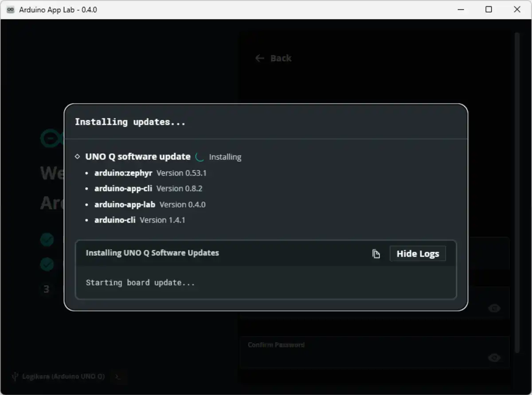Click the diamond icon beside UNO Q software update
Viewport: 532px width, 395px height.
tap(78, 156)
